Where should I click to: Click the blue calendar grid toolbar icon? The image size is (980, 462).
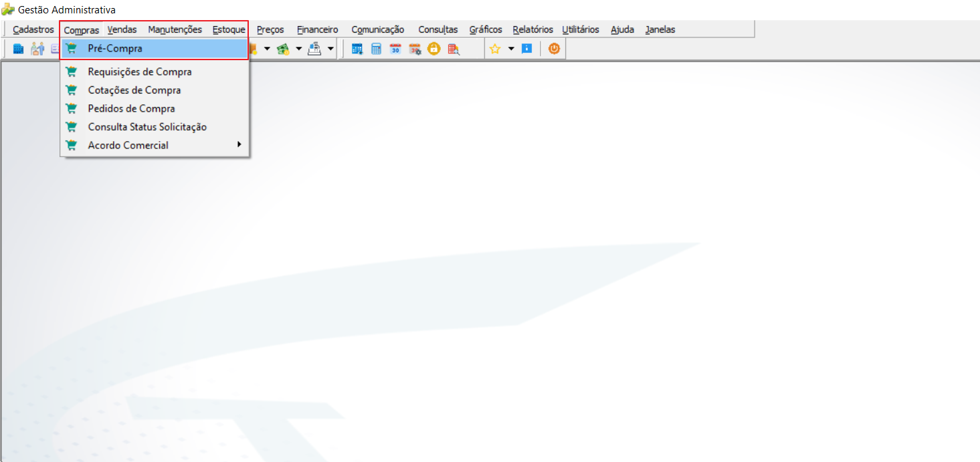click(357, 49)
